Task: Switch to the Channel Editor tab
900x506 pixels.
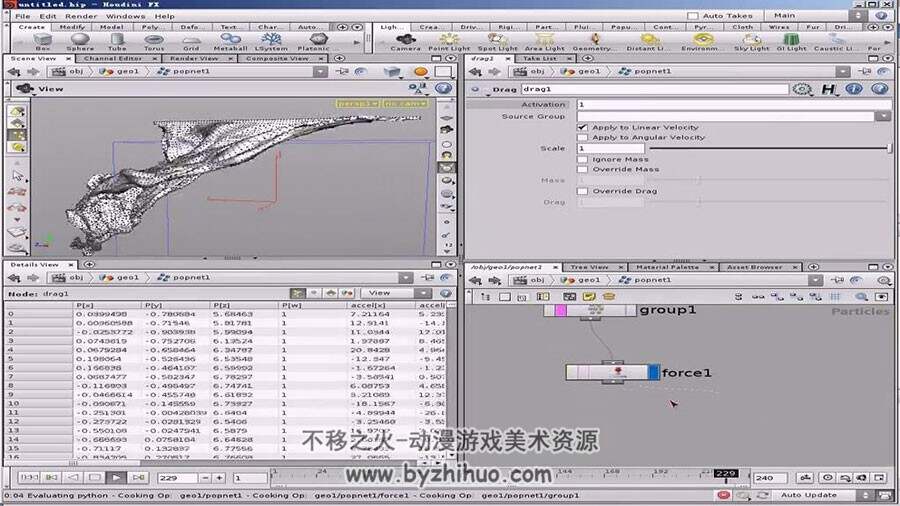Action: (113, 59)
